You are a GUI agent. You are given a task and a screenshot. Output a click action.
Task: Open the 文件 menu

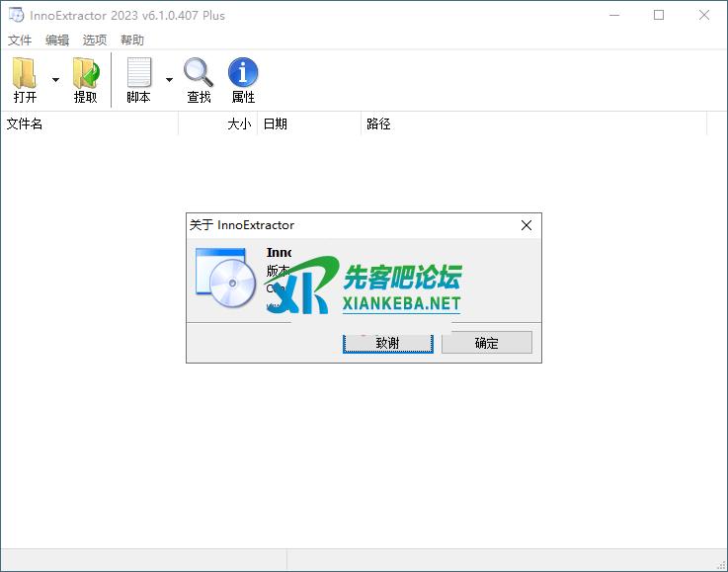20,40
